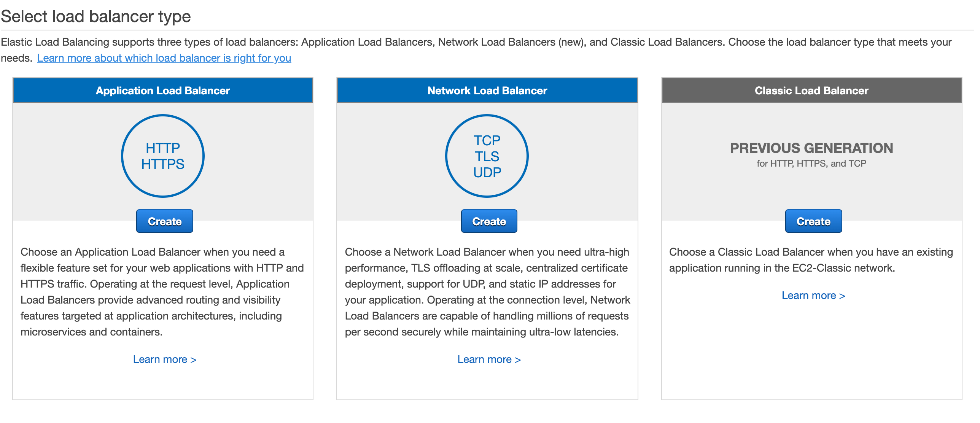Click the Application Load Balancer description paragraph
Viewport: 980px width, 423px height.
pyautogui.click(x=162, y=292)
